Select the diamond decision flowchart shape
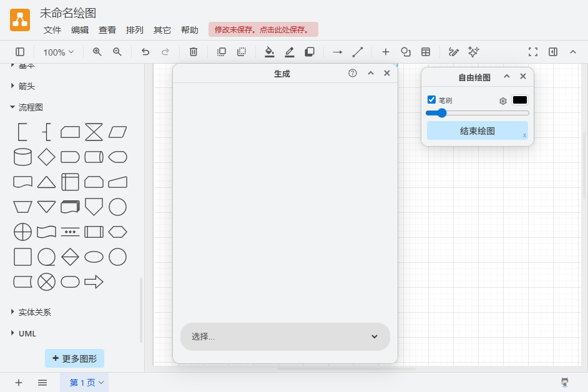 (x=46, y=157)
